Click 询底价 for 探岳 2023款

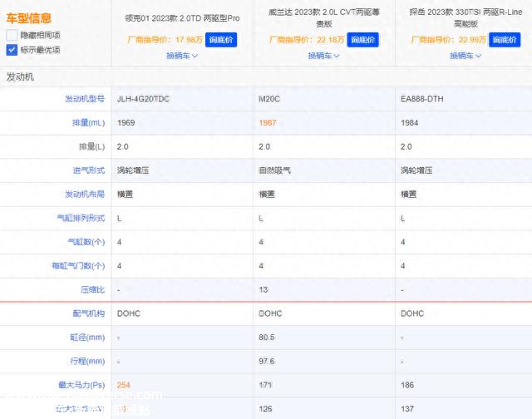(505, 40)
